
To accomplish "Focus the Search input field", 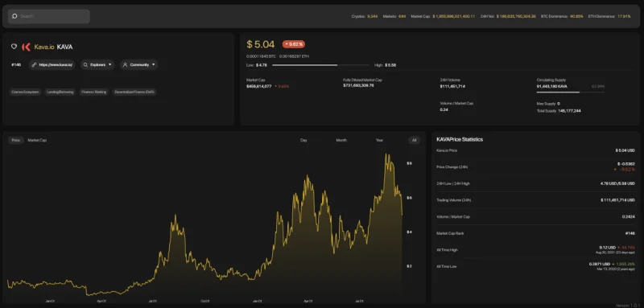I will 49,16.
